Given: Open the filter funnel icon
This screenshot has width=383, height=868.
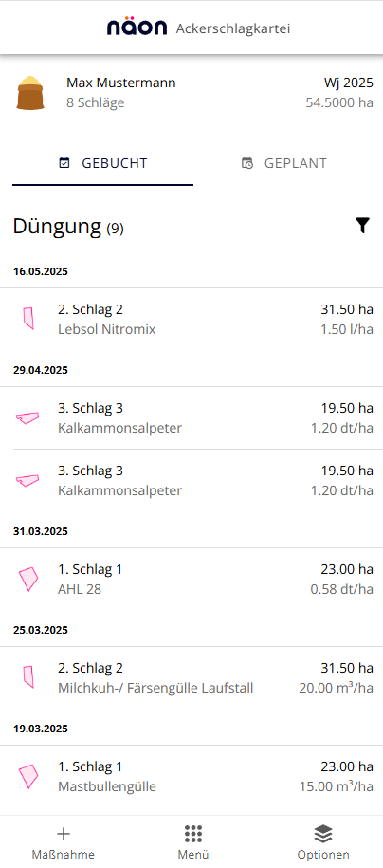Looking at the screenshot, I should click(362, 226).
